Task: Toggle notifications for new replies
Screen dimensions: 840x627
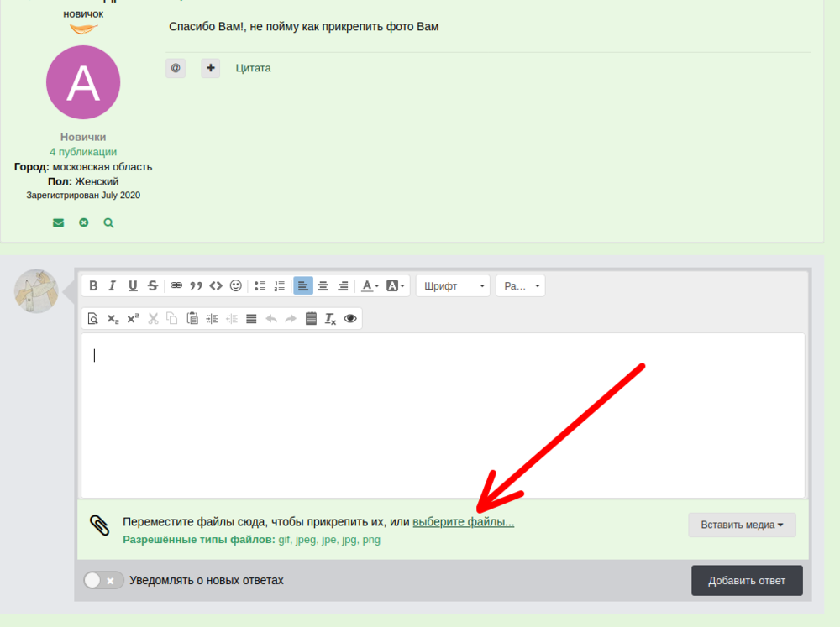Action: pyautogui.click(x=103, y=580)
